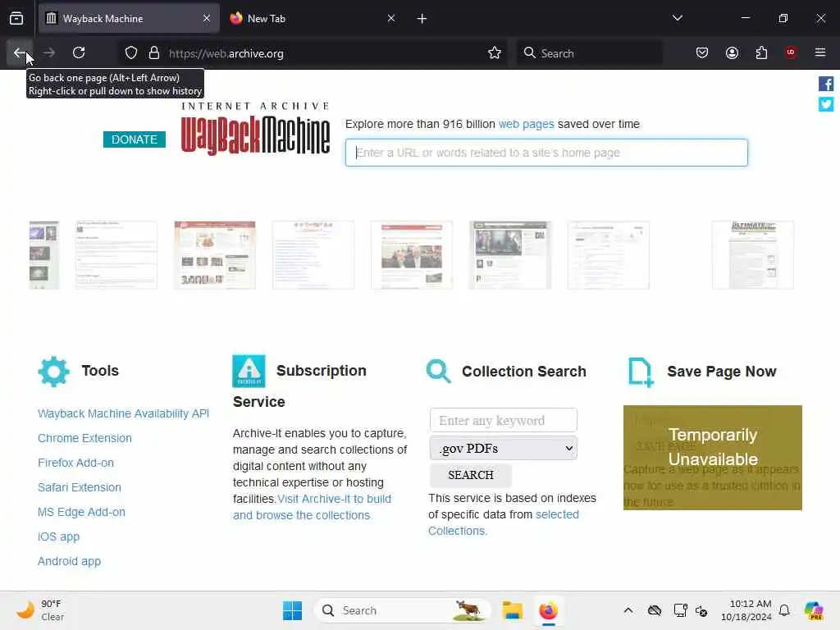Click the address bar URL
The image size is (840, 630).
[x=226, y=53]
